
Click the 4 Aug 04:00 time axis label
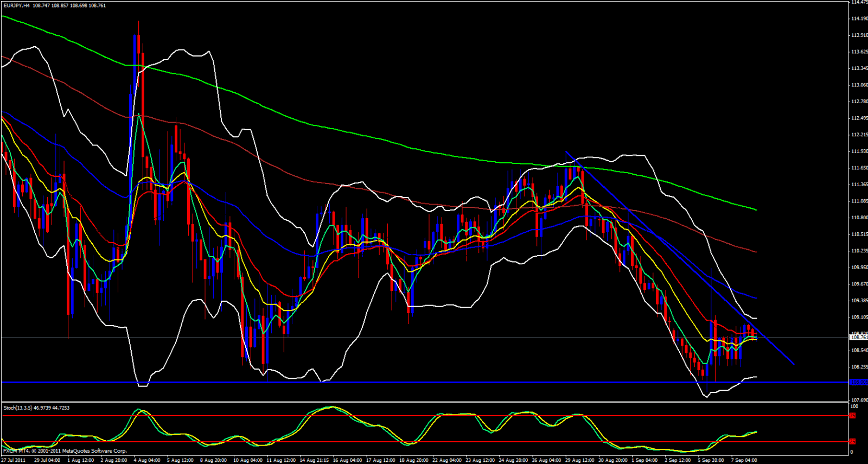tap(146, 460)
